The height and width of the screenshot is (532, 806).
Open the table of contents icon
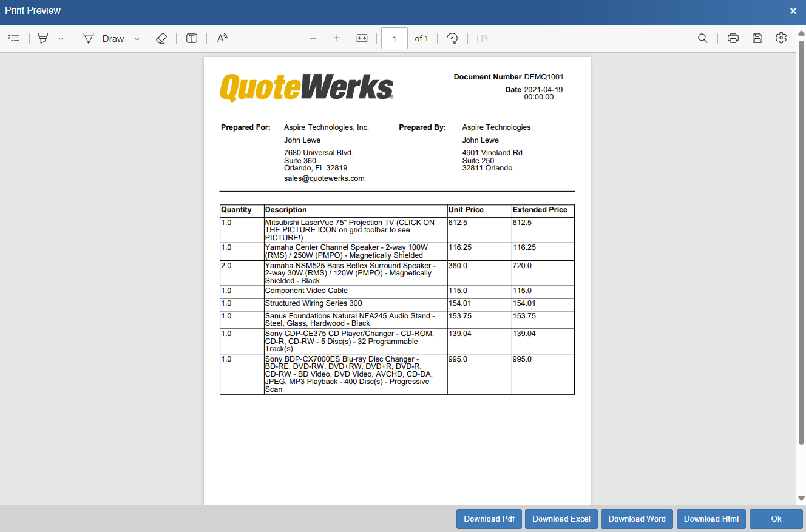coord(14,38)
